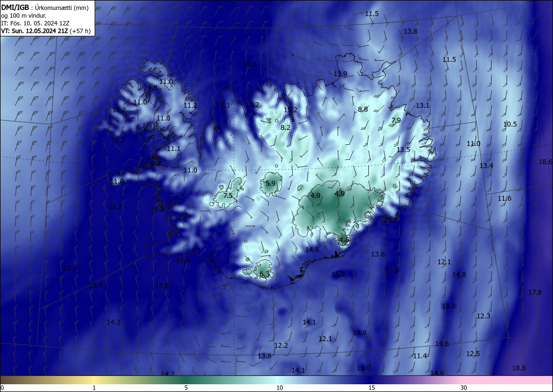The image size is (553, 392).
Task: Click the 14.9 value south of Iceland
Action: tap(360, 332)
